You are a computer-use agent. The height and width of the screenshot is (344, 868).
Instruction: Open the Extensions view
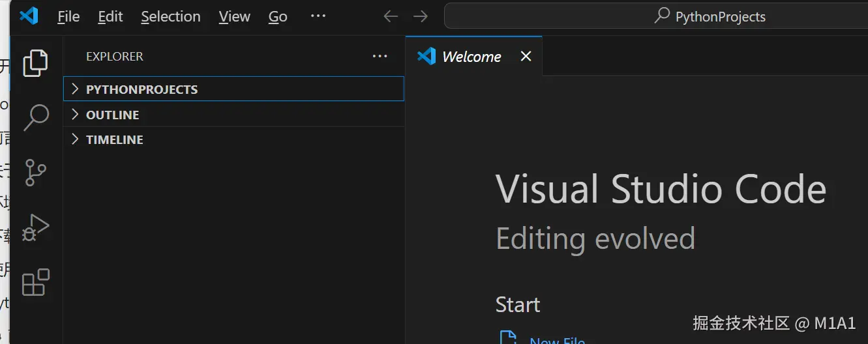pos(36,282)
